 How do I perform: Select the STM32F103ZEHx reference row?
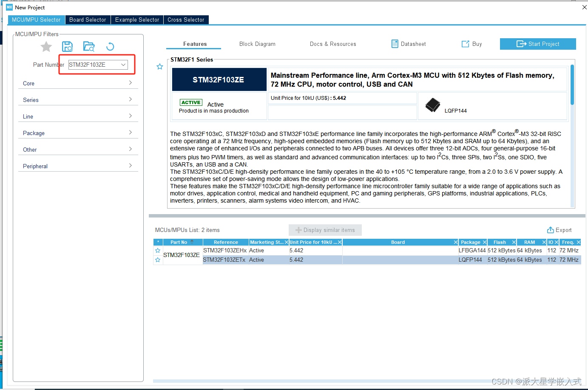click(x=225, y=251)
